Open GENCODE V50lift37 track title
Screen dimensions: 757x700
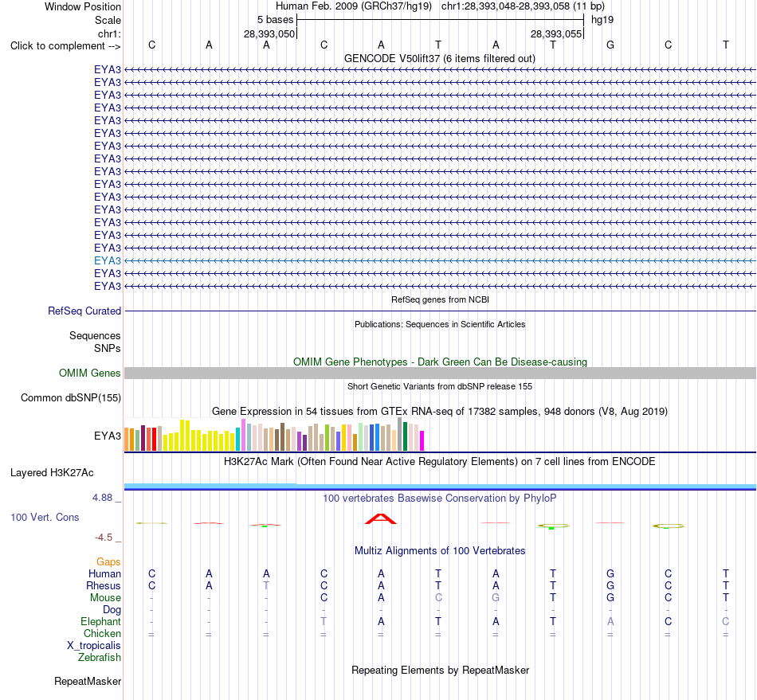click(440, 58)
